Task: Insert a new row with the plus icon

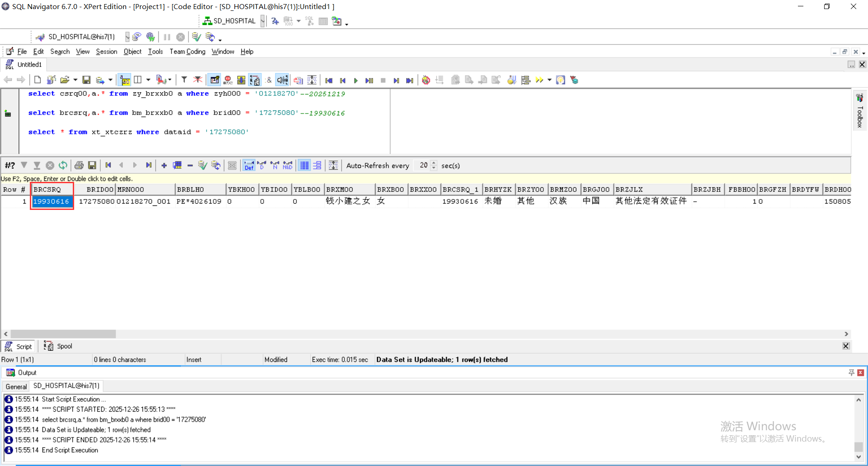Action: [164, 166]
